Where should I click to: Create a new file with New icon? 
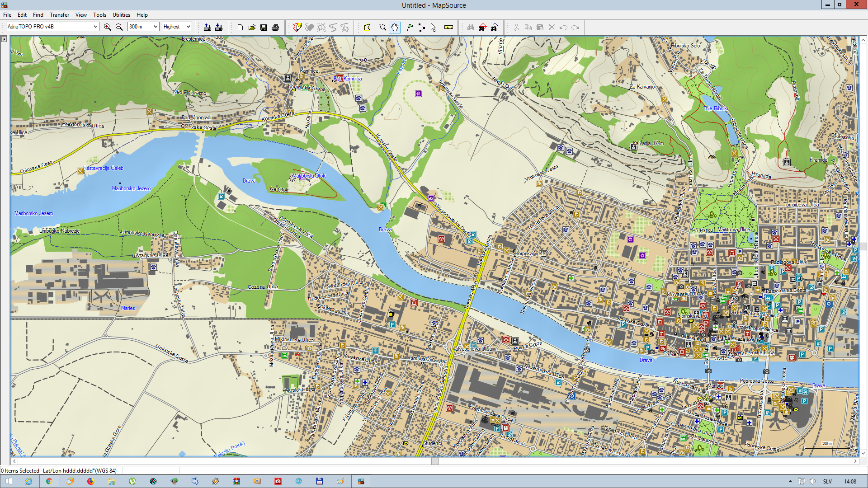[240, 27]
